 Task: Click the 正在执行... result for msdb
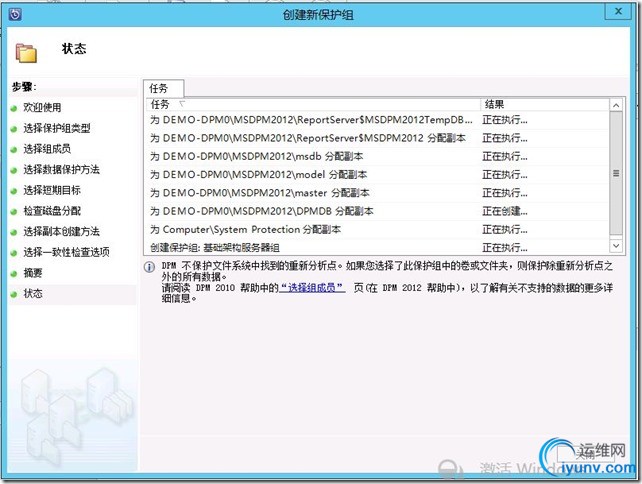click(x=505, y=157)
